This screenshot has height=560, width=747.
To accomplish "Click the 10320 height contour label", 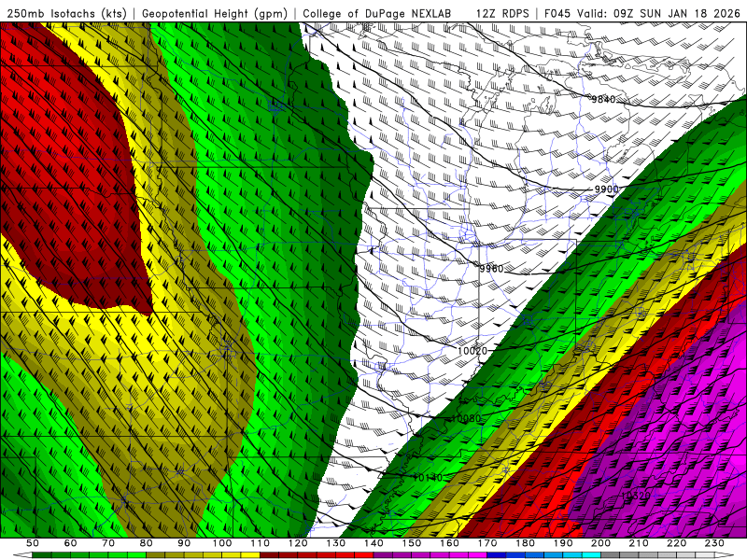I will [x=636, y=496].
